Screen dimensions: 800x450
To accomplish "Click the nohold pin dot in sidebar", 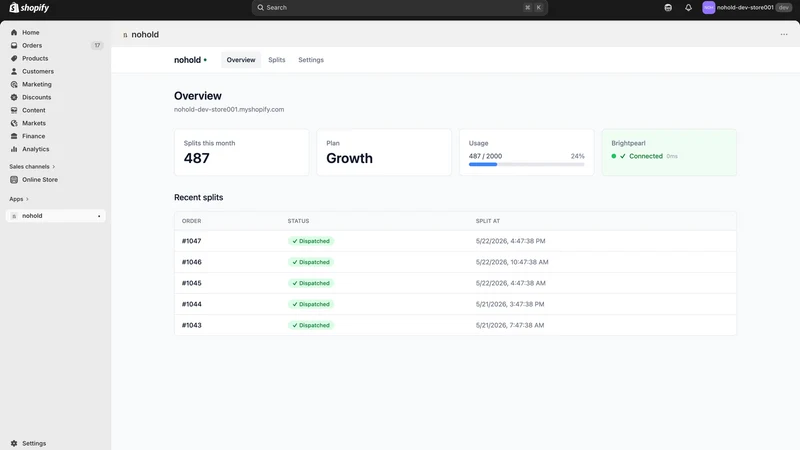I will pyautogui.click(x=99, y=216).
